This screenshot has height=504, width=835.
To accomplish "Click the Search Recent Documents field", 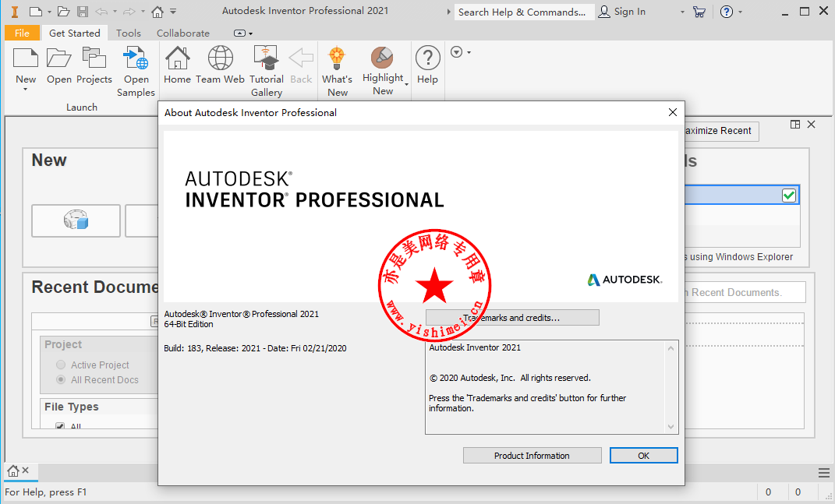I will coord(745,293).
